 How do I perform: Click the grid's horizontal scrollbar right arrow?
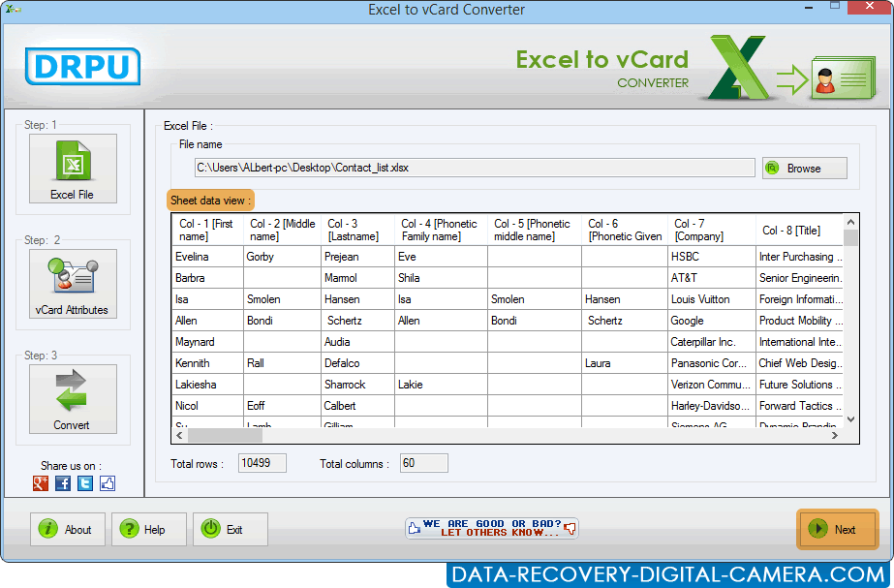coord(834,436)
